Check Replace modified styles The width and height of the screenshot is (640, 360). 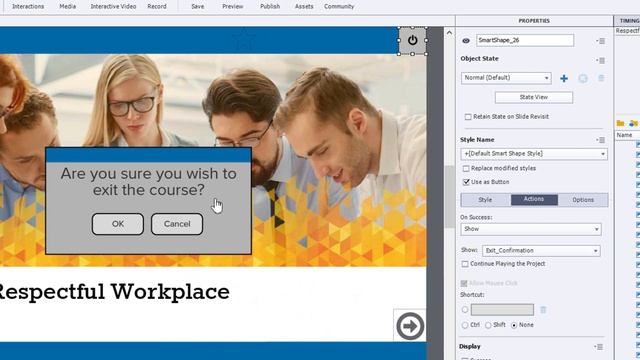coord(466,169)
